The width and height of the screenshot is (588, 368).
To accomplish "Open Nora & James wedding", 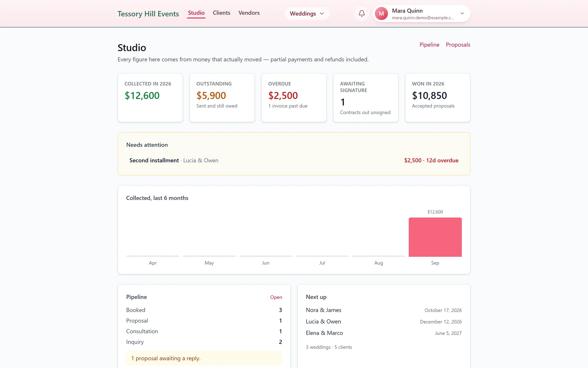I will (384, 310).
